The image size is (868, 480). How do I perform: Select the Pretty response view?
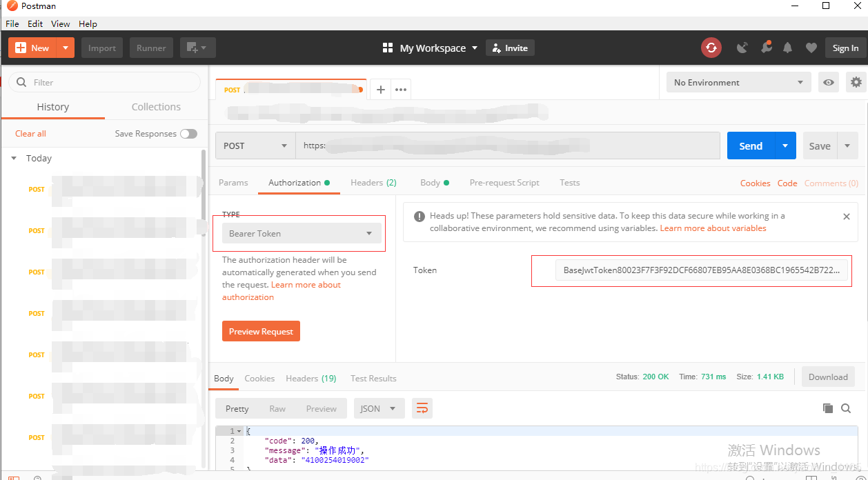[237, 408]
